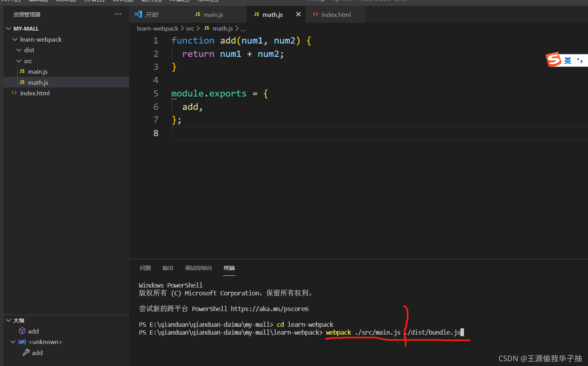Collapse the src folder chevron
588x366 pixels.
(x=18, y=61)
